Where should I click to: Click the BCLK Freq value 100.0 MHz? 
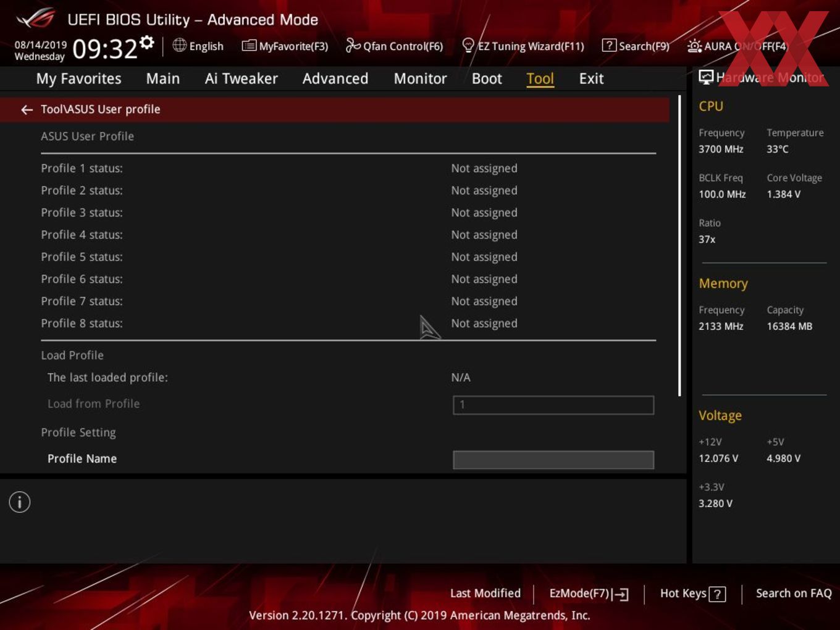(x=722, y=194)
